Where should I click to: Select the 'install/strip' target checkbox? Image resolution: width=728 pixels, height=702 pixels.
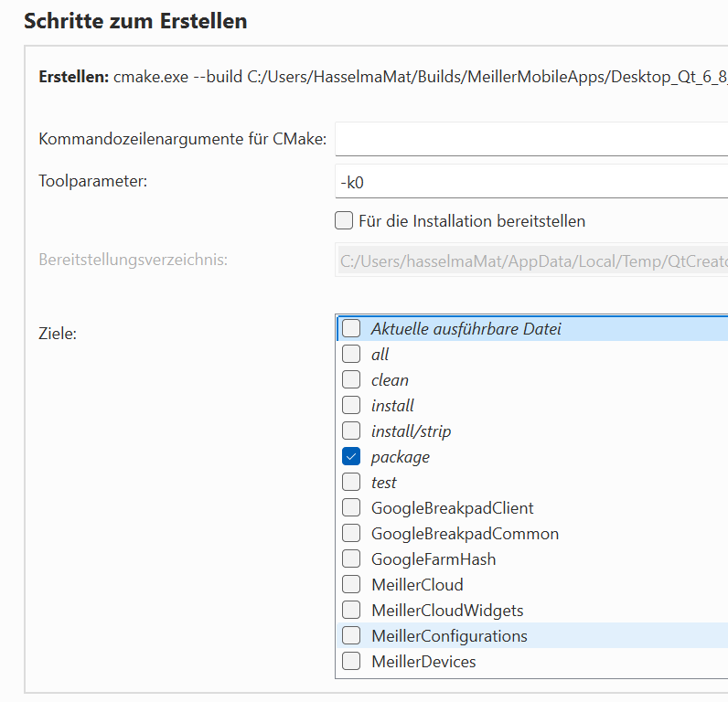pos(351,431)
